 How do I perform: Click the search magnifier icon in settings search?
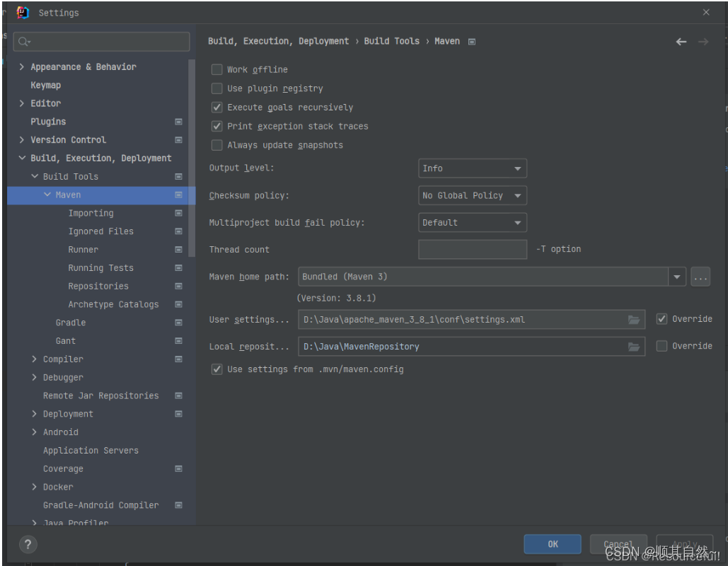23,42
